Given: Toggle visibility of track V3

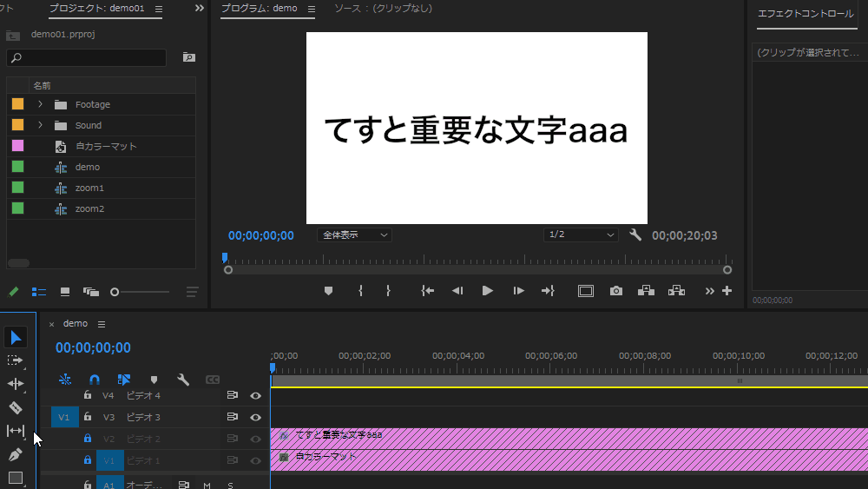Looking at the screenshot, I should [x=255, y=417].
